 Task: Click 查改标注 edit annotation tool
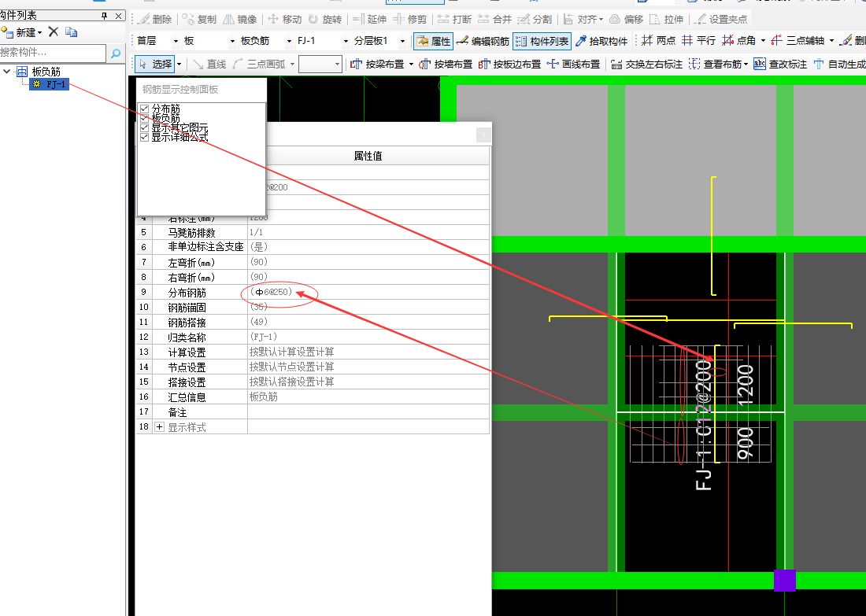tap(780, 64)
